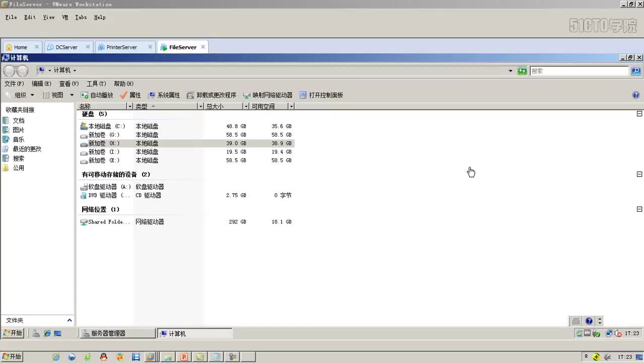Collapse 有可移动存储的设备 group
Screen dimensions: 644x363
tap(639, 174)
